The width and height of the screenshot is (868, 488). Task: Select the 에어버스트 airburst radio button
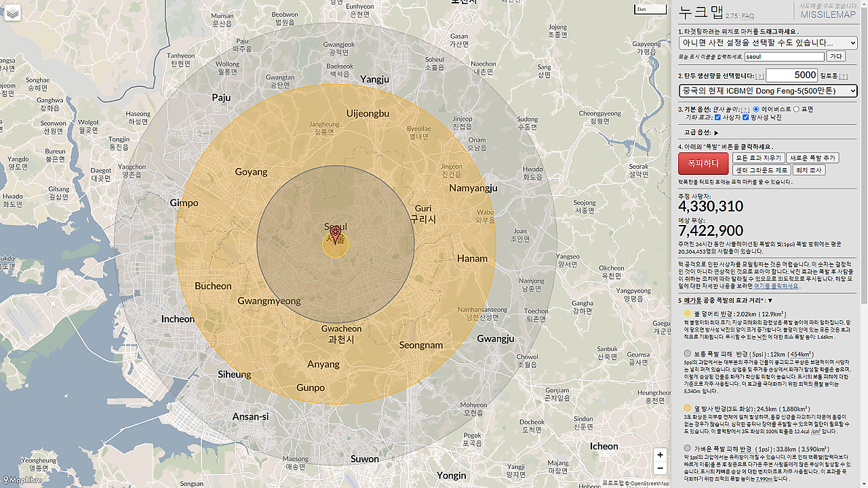coord(756,109)
